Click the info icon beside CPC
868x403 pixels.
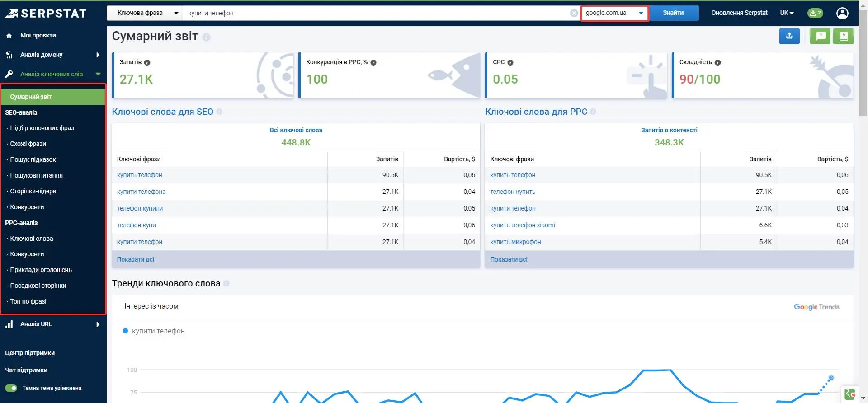pos(510,62)
